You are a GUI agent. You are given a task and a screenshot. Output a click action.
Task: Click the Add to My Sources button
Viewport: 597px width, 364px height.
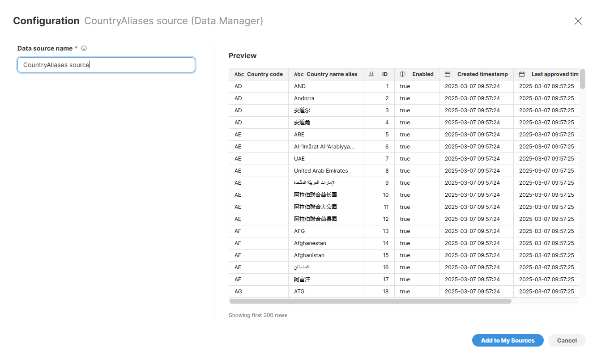coord(508,340)
